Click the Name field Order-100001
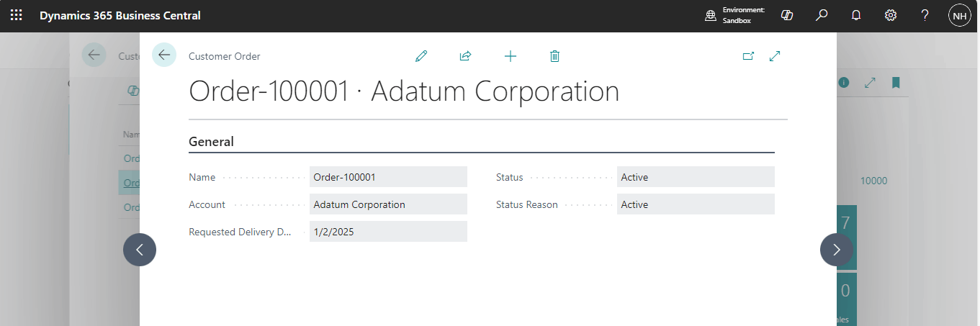Image resolution: width=980 pixels, height=326 pixels. pyautogui.click(x=388, y=177)
